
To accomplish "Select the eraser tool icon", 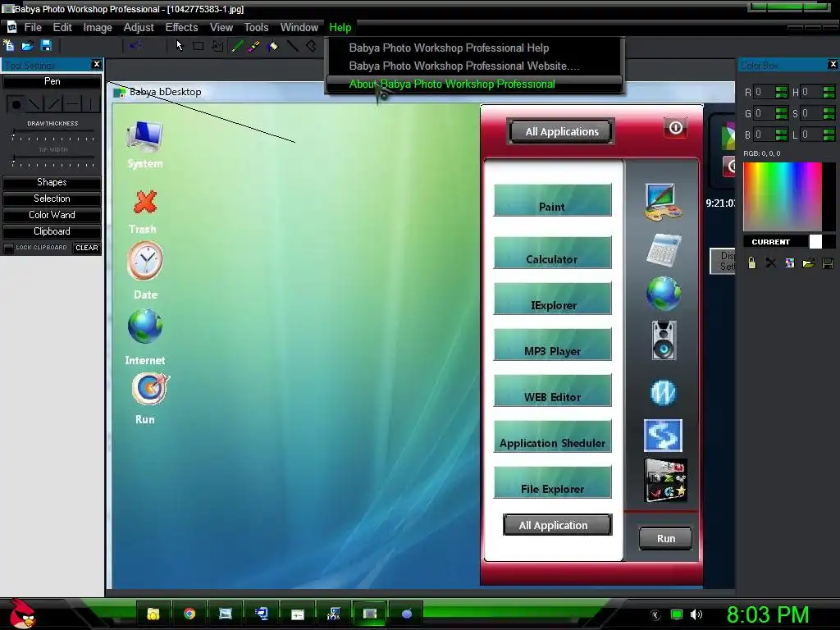I will (x=311, y=46).
